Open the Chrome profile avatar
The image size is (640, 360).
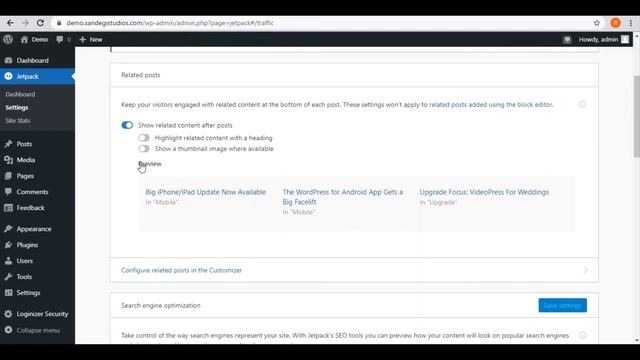[x=616, y=23]
